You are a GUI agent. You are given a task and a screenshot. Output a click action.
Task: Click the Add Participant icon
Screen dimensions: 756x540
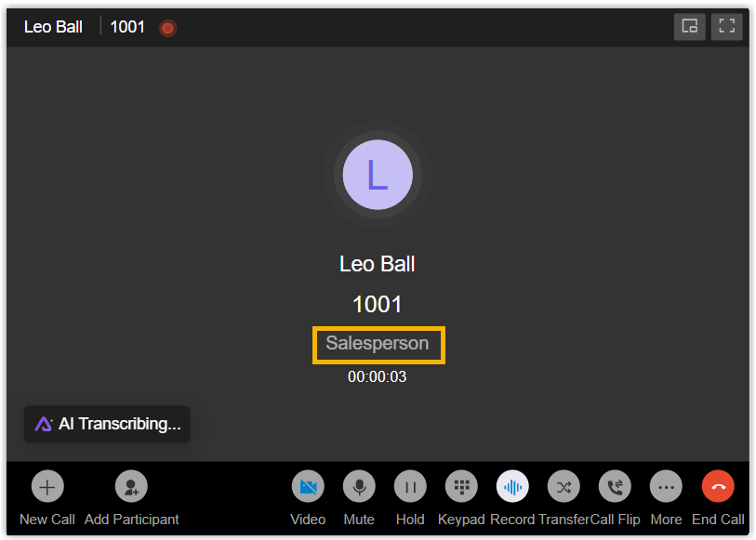[x=131, y=486]
